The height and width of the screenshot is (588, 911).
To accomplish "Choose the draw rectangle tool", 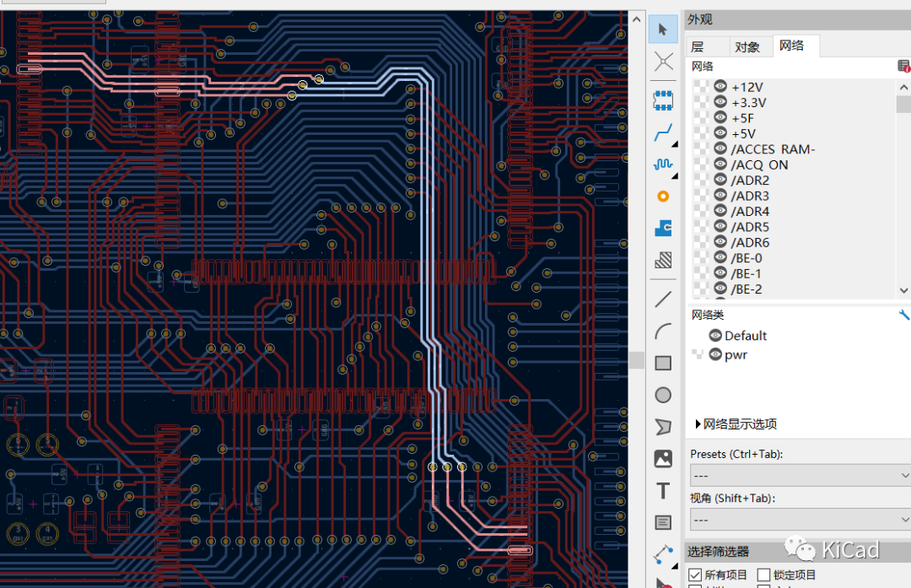I will [663, 363].
